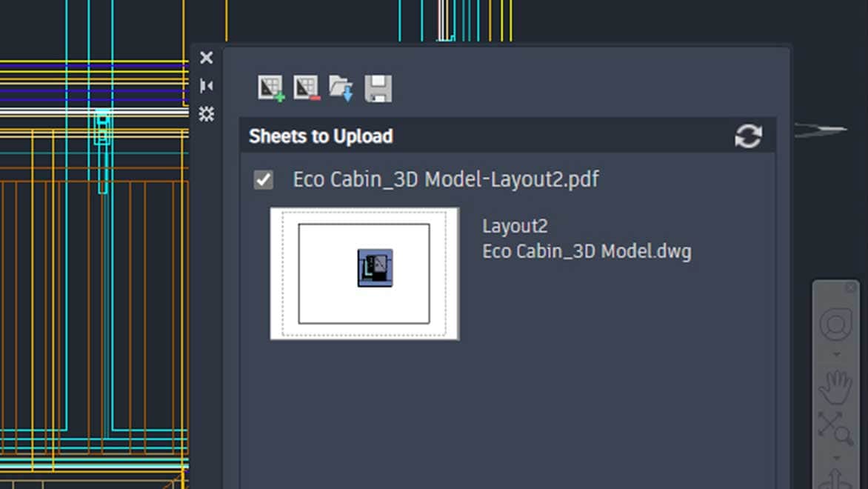Expand the SteeringWheels dropdown arrow
868x489 pixels.
tap(837, 353)
